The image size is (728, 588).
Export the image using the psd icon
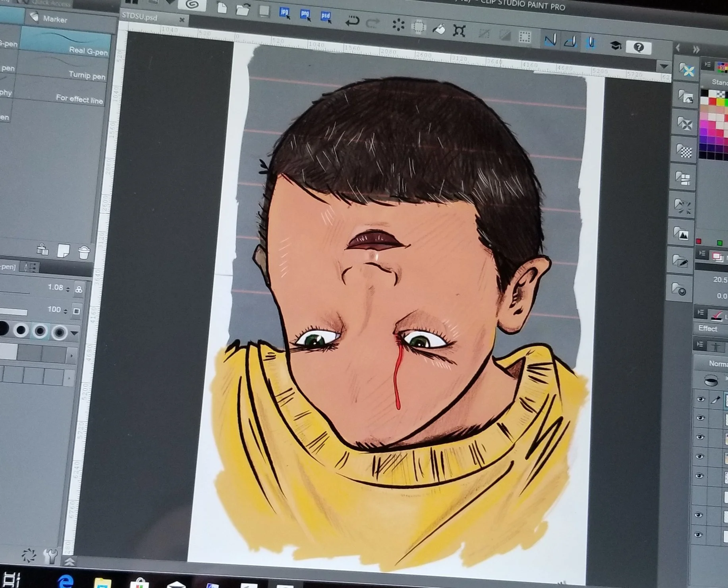326,17
